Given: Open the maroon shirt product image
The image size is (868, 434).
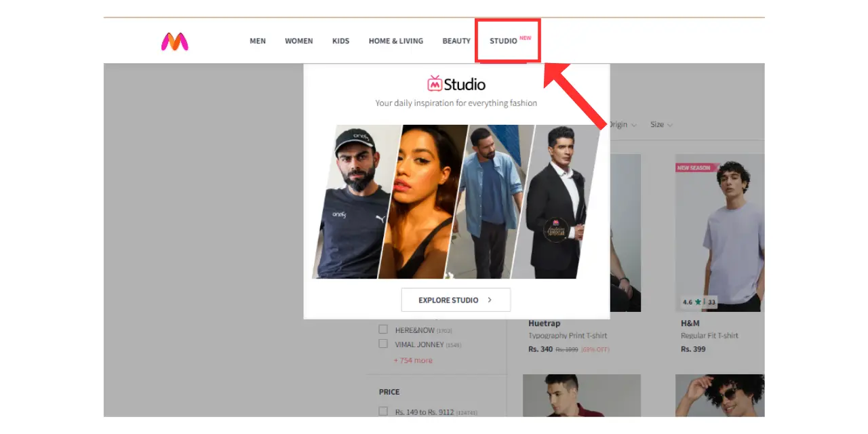Looking at the screenshot, I should click(x=582, y=395).
